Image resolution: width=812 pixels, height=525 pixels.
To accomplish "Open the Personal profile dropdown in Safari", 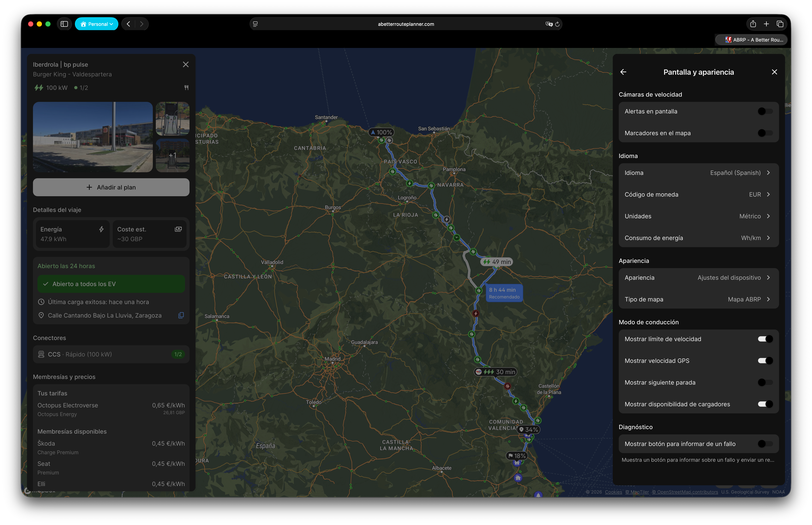I will 96,24.
